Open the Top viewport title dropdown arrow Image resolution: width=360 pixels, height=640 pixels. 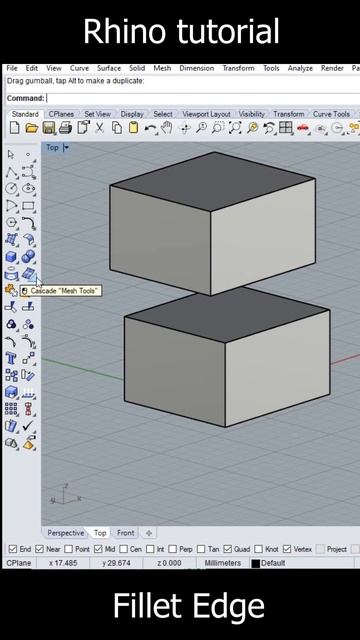point(66,148)
